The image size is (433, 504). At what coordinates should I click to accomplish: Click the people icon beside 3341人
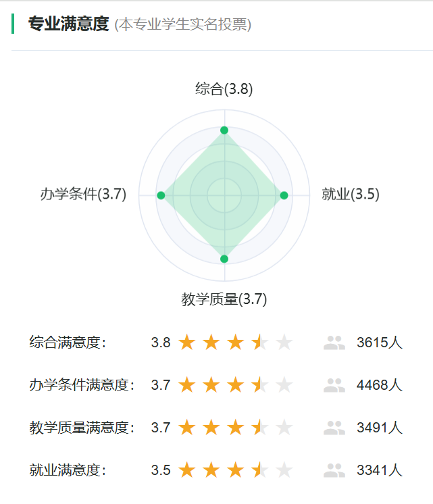click(x=334, y=470)
